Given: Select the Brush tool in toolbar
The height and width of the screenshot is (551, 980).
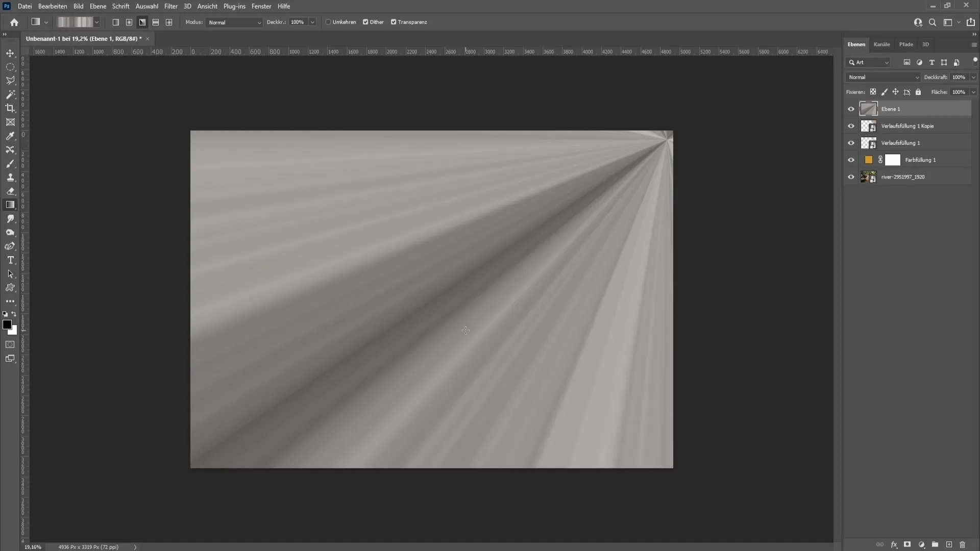Looking at the screenshot, I should click(x=10, y=163).
